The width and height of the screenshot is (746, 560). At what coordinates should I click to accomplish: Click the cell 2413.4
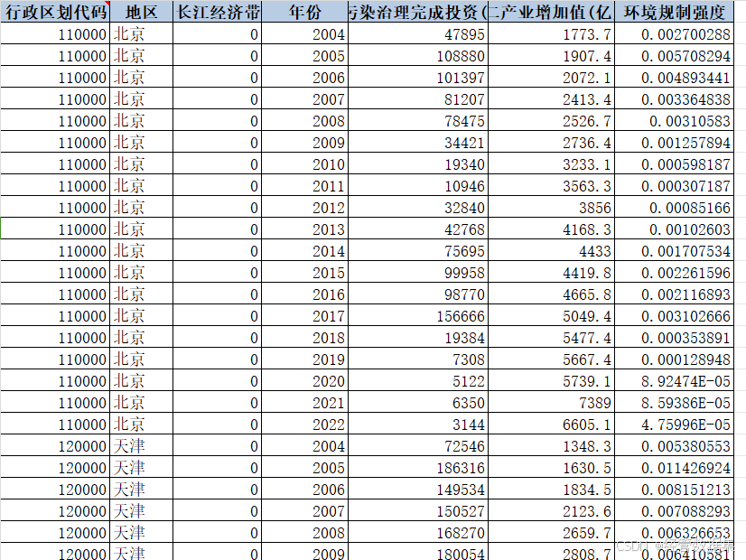click(552, 99)
